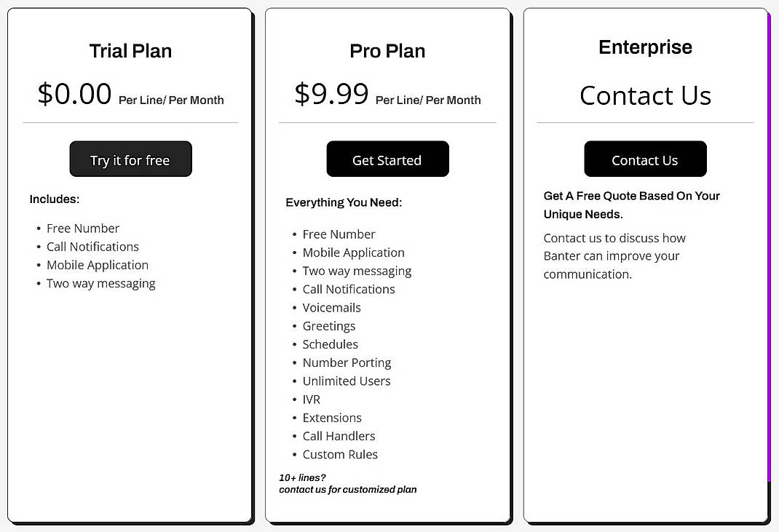This screenshot has height=532, width=779.
Task: Click the 10+ lines customized plan note
Action: pos(348,484)
